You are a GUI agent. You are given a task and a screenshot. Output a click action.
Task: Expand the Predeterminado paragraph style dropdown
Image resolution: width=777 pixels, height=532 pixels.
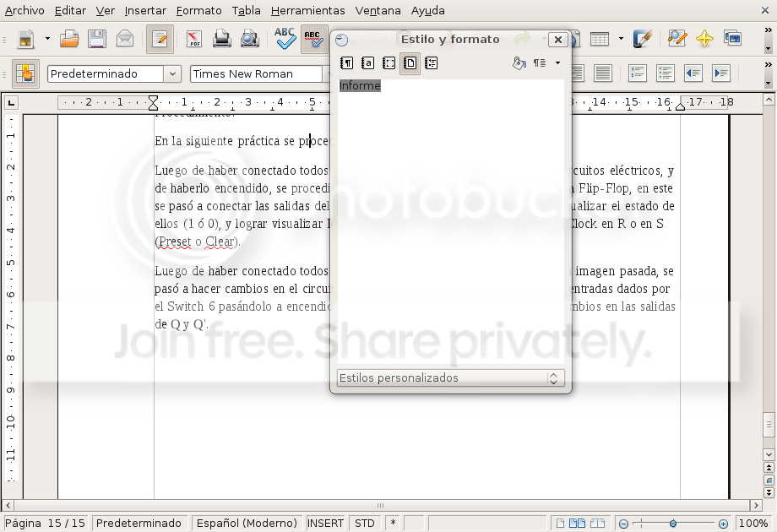172,73
